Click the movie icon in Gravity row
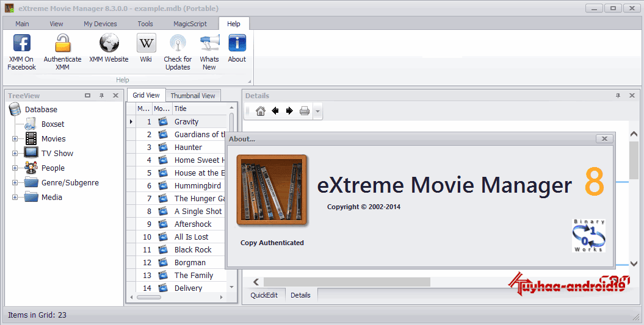The width and height of the screenshot is (644, 325). pyautogui.click(x=163, y=121)
